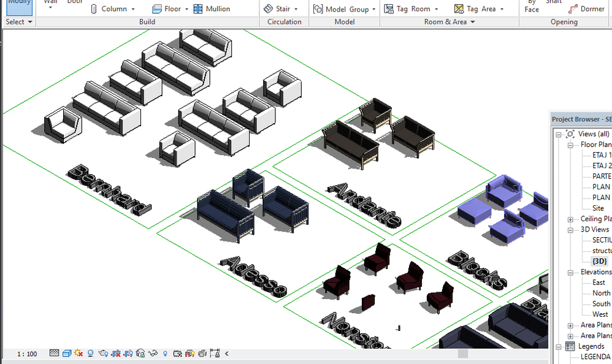This screenshot has width=612, height=364.
Task: Click the Views (all) icon
Action: click(x=570, y=134)
